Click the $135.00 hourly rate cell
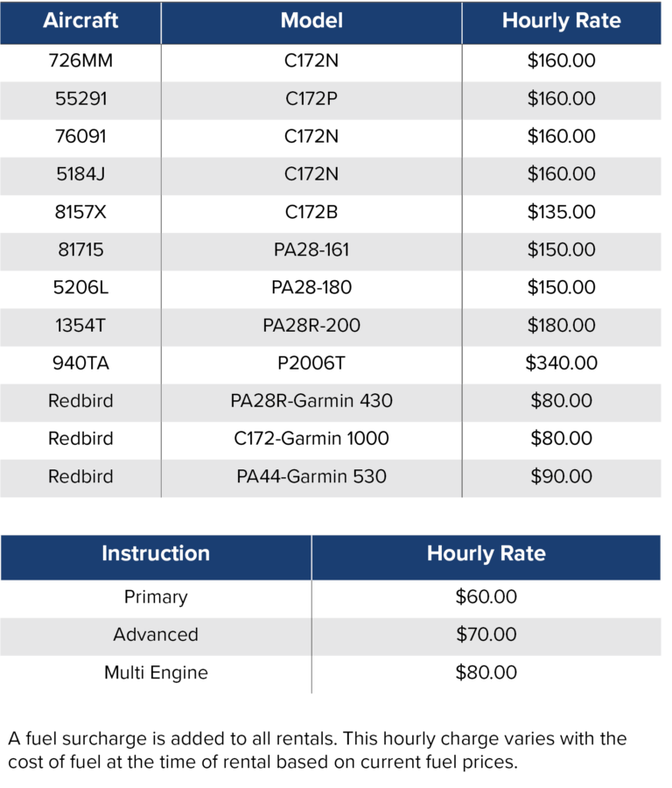The height and width of the screenshot is (788, 672). point(561,212)
